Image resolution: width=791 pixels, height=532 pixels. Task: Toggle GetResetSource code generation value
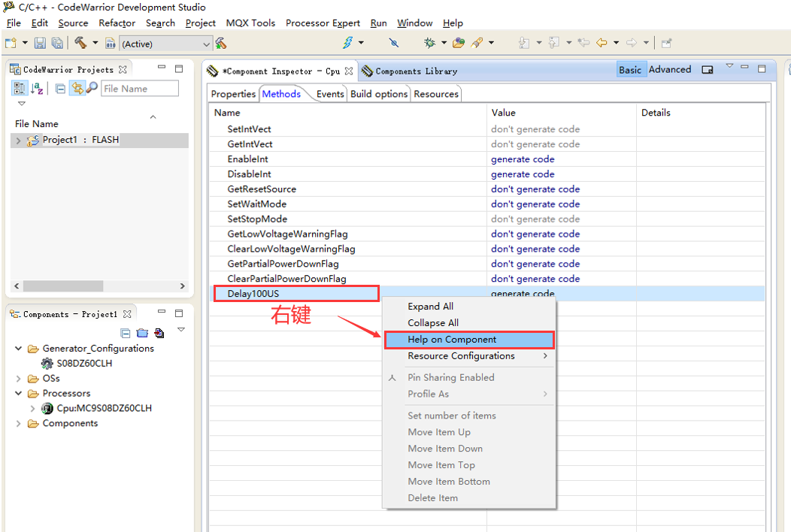[535, 189]
